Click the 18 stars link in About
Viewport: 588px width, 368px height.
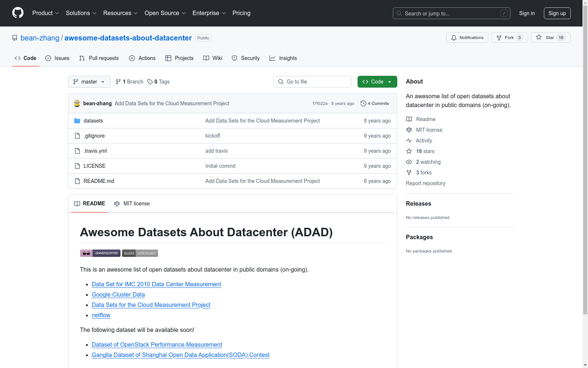425,151
